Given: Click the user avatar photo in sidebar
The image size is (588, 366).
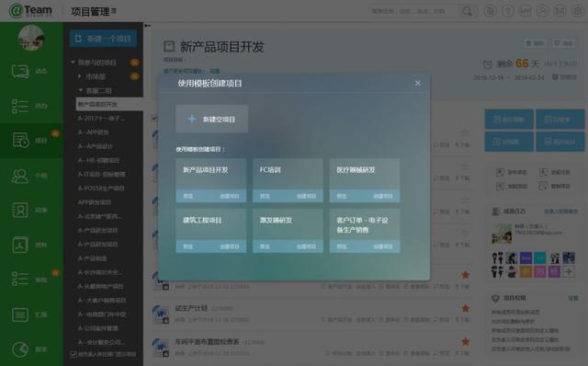Looking at the screenshot, I should click(31, 38).
